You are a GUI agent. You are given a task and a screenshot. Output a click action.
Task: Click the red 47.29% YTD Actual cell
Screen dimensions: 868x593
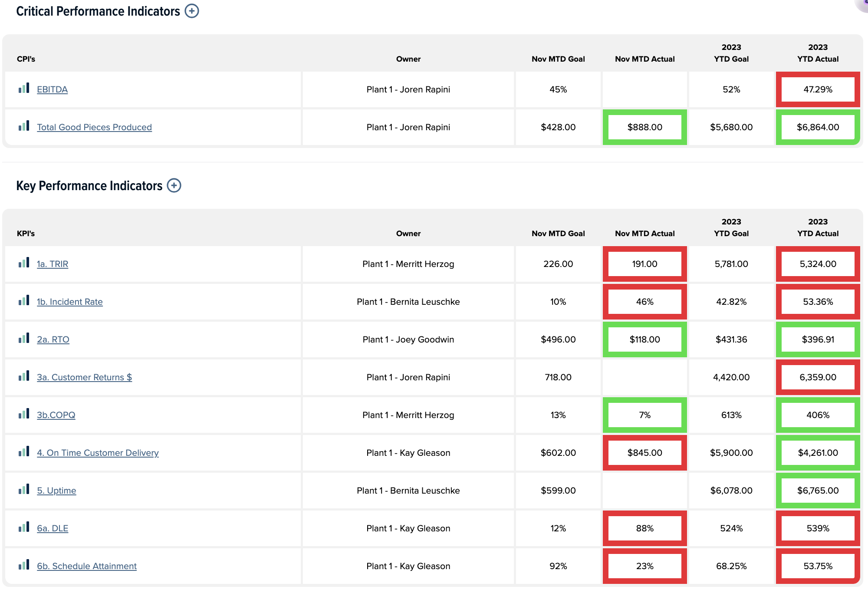click(x=818, y=89)
